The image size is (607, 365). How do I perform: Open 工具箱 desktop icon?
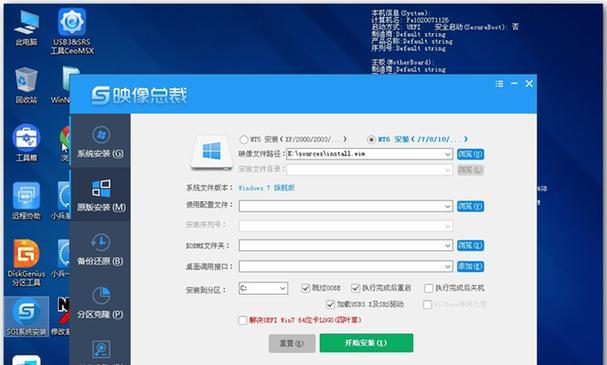26,142
